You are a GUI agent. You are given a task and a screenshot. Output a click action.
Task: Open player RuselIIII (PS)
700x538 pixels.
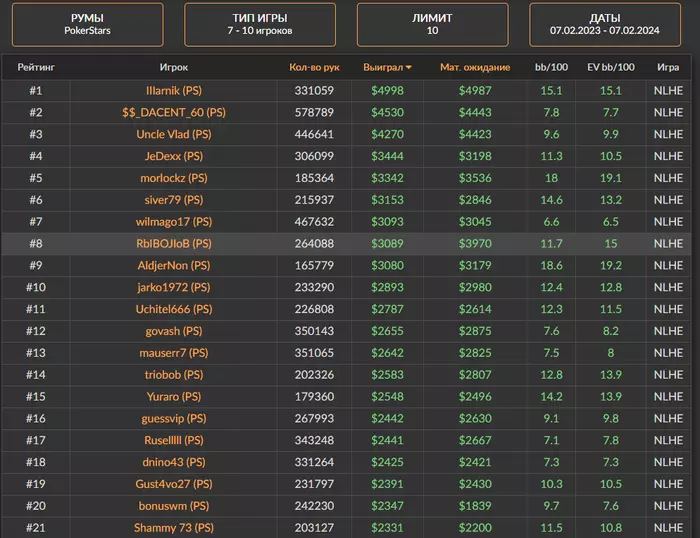point(174,441)
